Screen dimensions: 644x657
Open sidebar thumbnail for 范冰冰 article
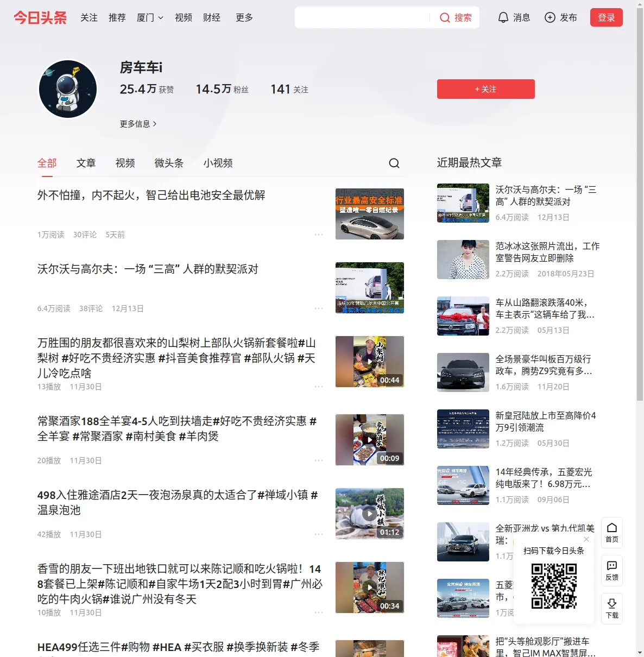tap(463, 260)
